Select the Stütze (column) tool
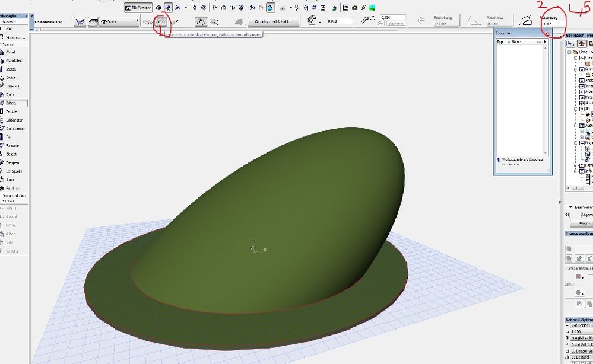Viewport: 593px width, 364px height. (x=11, y=69)
